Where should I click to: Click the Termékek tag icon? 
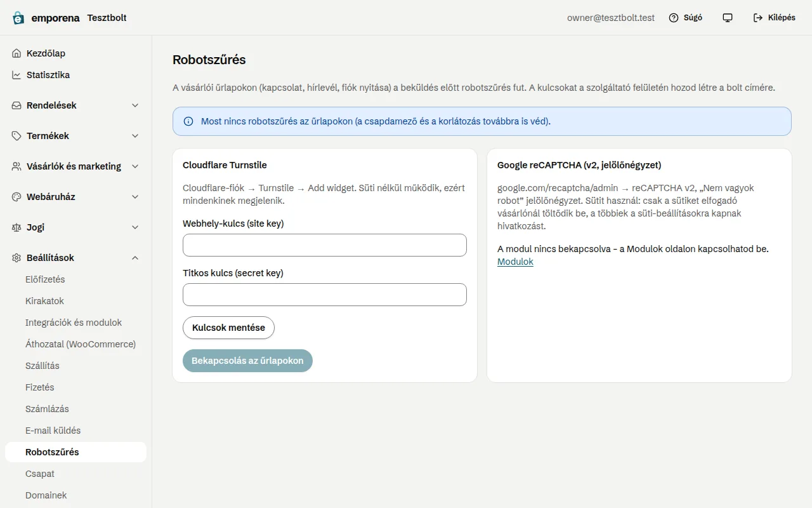tap(16, 136)
